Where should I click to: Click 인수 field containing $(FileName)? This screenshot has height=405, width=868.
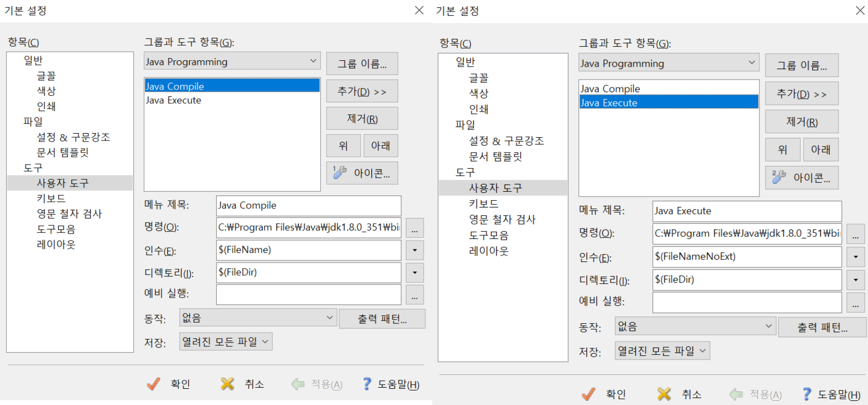tap(308, 250)
